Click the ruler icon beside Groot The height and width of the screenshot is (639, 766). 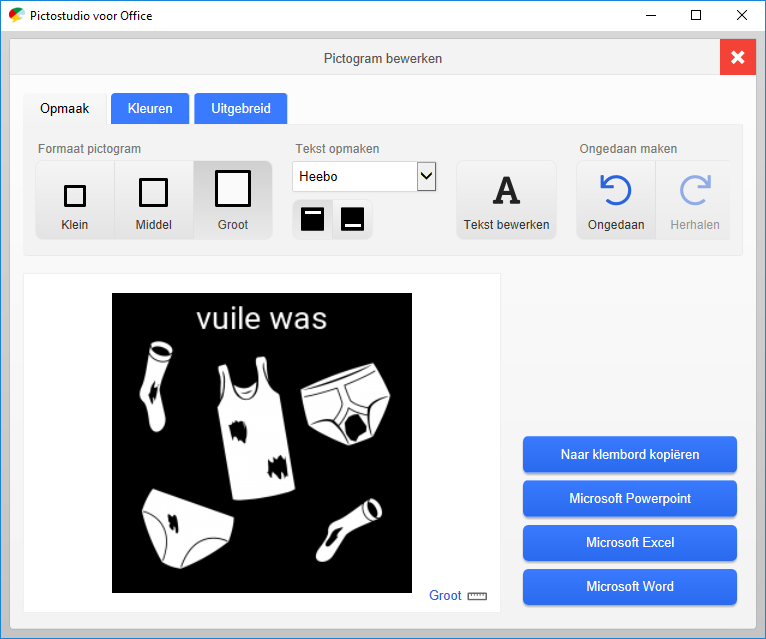tap(477, 596)
